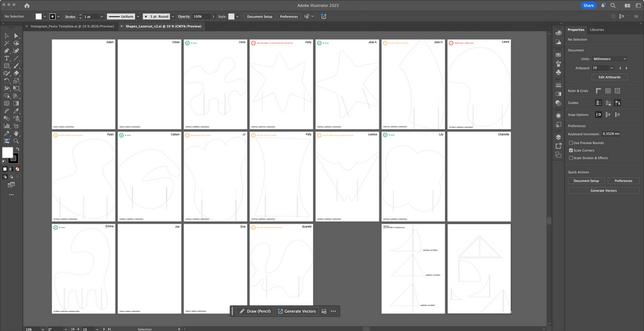Show the grid in Ruler & Grids
Image resolution: width=644 pixels, height=331 pixels.
tap(608, 91)
